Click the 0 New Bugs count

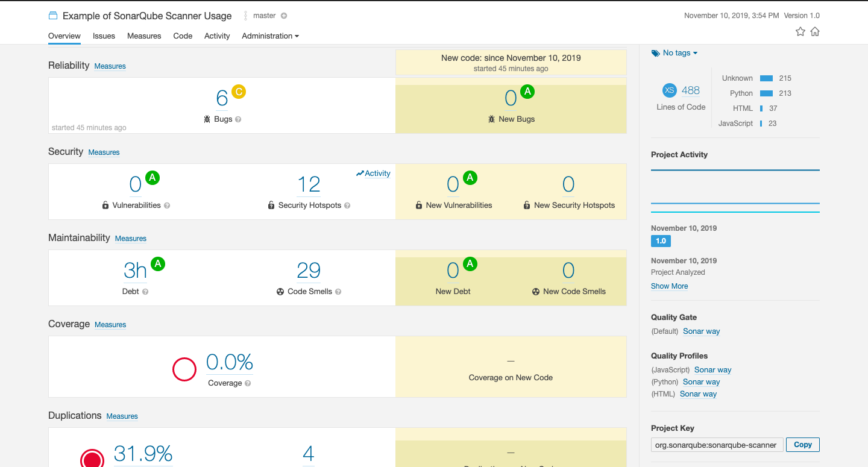pyautogui.click(x=511, y=98)
